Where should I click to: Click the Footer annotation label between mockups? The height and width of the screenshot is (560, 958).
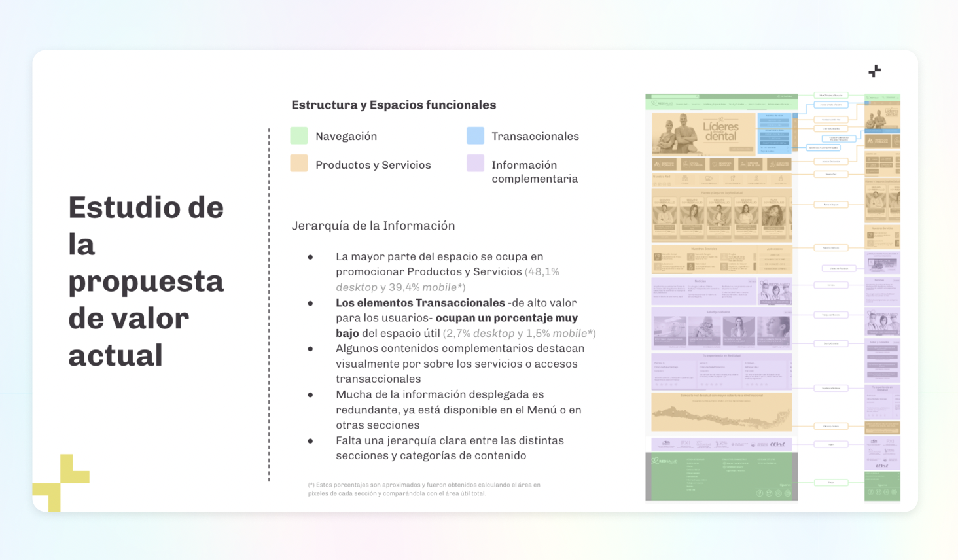[x=831, y=483]
